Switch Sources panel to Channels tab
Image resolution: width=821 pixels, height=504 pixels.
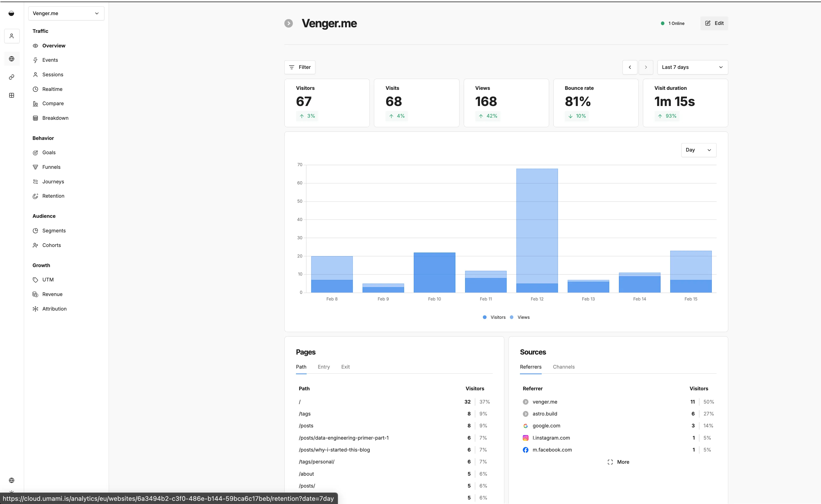click(563, 367)
